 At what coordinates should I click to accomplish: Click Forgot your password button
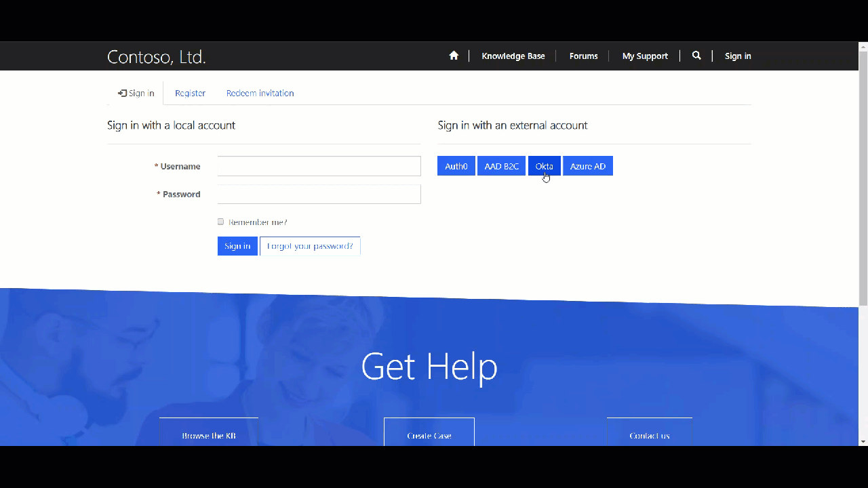(310, 246)
